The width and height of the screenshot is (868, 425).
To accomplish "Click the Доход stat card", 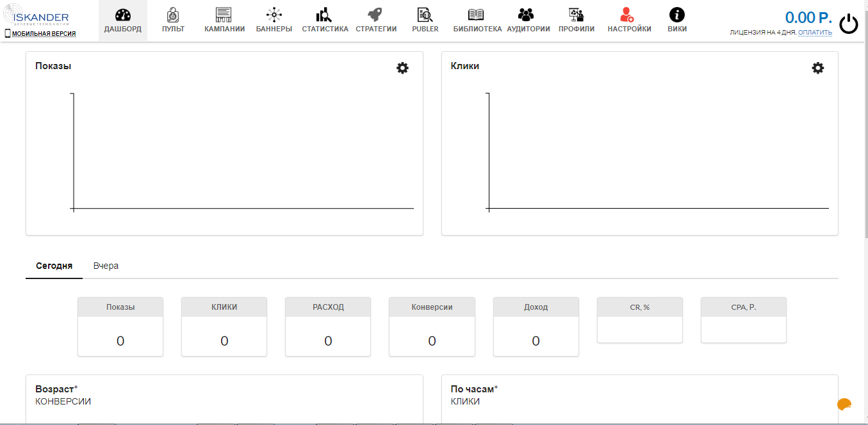I will 536,326.
